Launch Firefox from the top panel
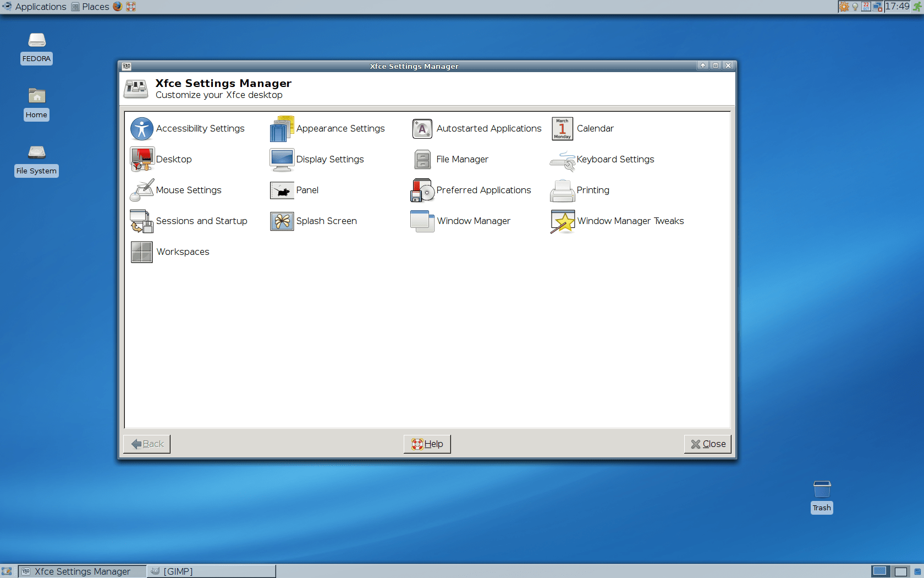This screenshot has height=578, width=924. pos(117,7)
